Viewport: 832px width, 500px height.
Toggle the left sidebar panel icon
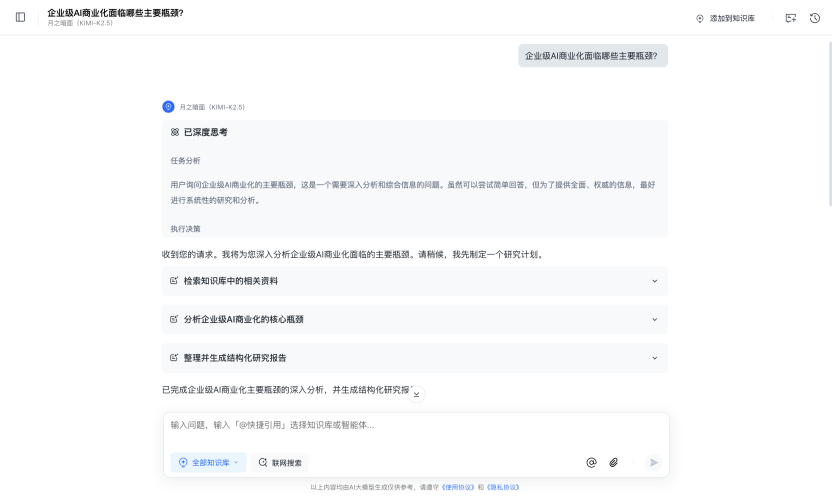coord(20,18)
